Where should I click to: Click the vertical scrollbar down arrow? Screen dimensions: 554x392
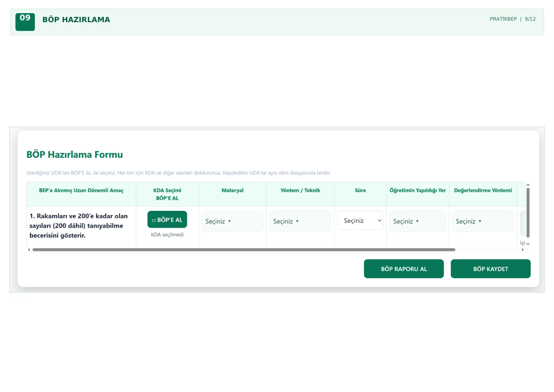tap(528, 244)
